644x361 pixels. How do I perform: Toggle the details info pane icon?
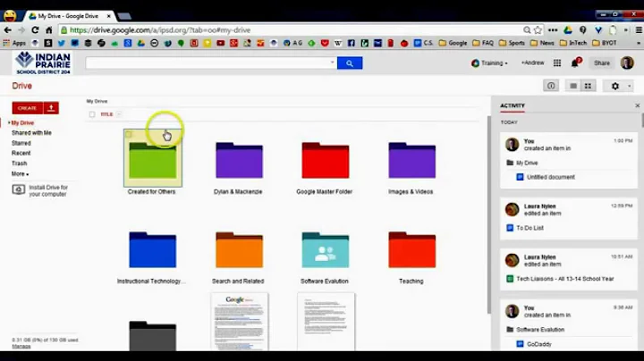pos(551,86)
